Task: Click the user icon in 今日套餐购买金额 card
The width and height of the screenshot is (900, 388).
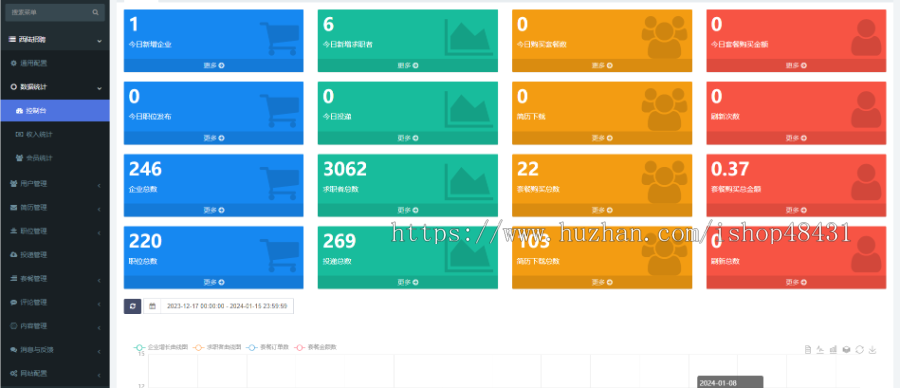Action: pyautogui.click(x=866, y=37)
